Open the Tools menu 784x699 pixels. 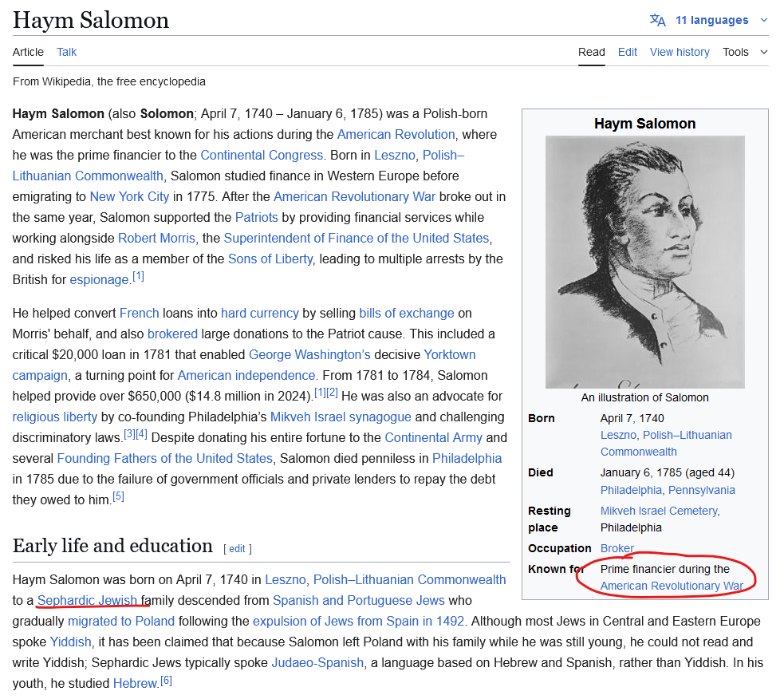735,52
